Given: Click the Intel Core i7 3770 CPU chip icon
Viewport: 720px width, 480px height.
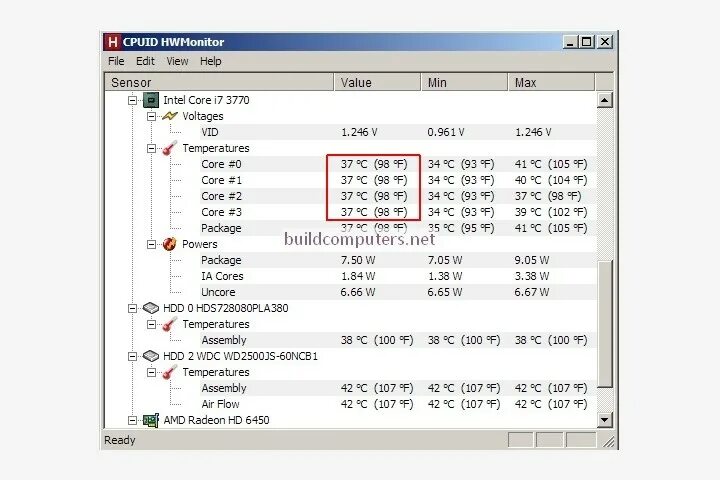Looking at the screenshot, I should tap(151, 100).
